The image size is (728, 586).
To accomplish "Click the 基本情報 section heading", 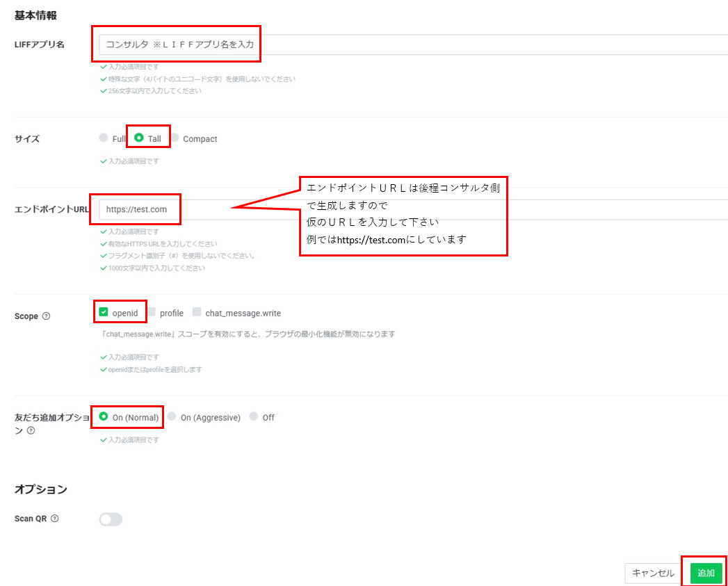I will tap(35, 15).
